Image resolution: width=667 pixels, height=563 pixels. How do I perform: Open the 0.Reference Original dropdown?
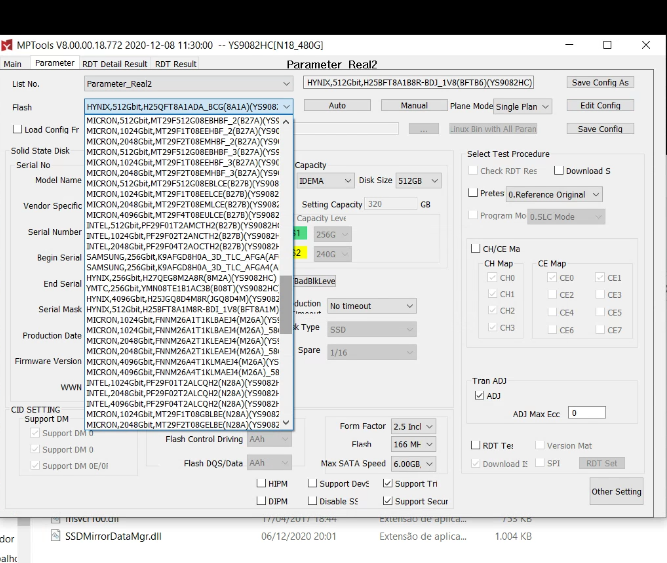click(554, 195)
